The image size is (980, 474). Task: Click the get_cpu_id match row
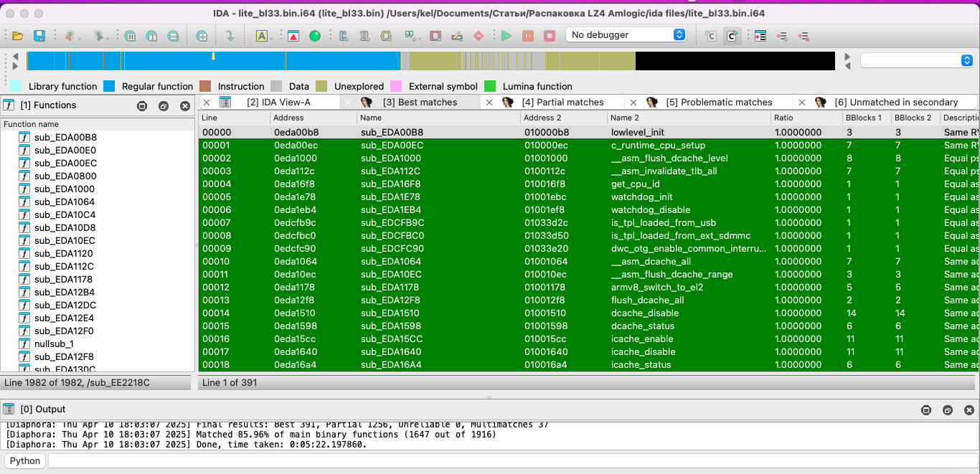[x=588, y=184]
